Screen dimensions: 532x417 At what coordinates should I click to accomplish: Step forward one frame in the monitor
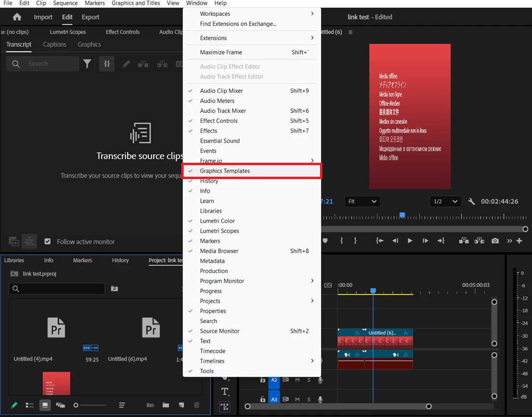(x=425, y=241)
